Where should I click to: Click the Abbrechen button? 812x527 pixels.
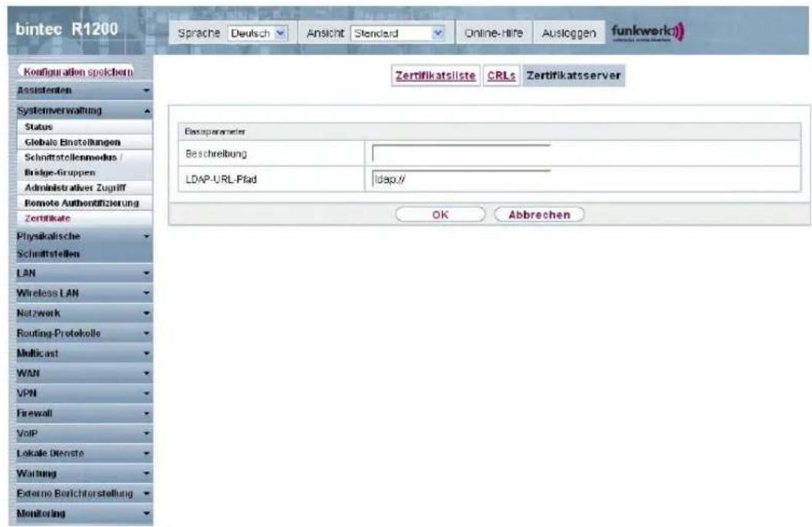(x=539, y=215)
